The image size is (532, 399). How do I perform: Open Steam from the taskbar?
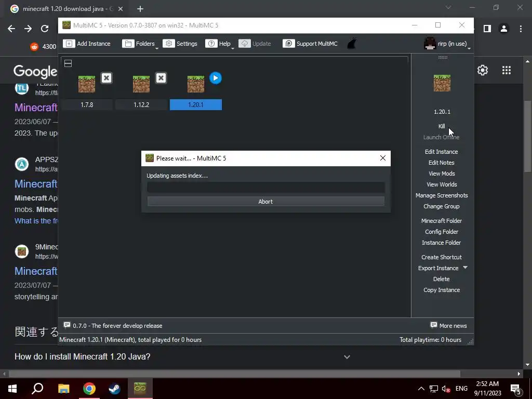point(114,389)
